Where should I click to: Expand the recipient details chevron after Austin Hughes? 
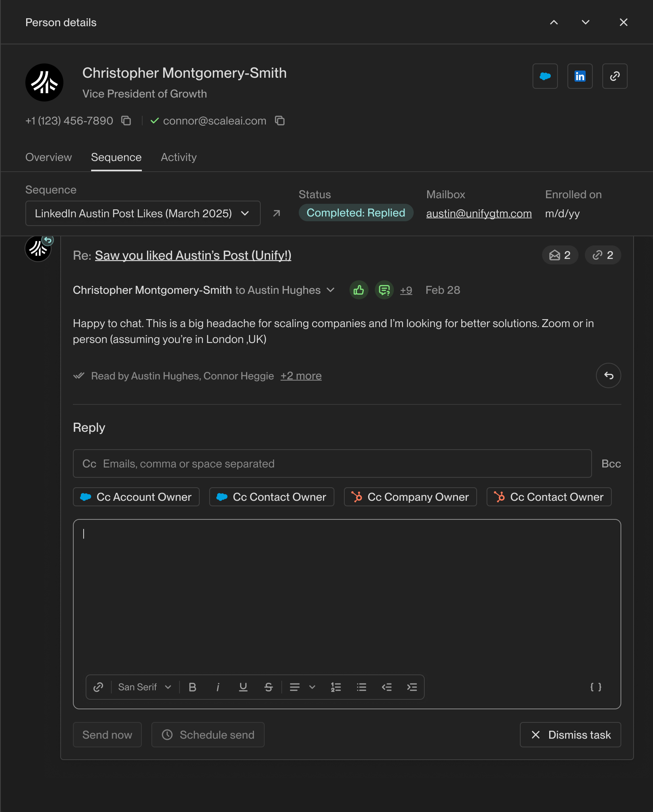click(x=330, y=290)
